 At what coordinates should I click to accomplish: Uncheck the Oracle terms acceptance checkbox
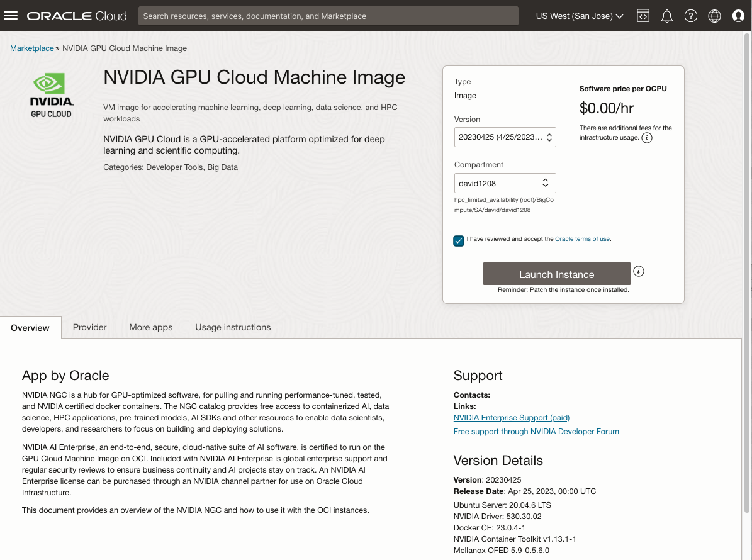(459, 241)
